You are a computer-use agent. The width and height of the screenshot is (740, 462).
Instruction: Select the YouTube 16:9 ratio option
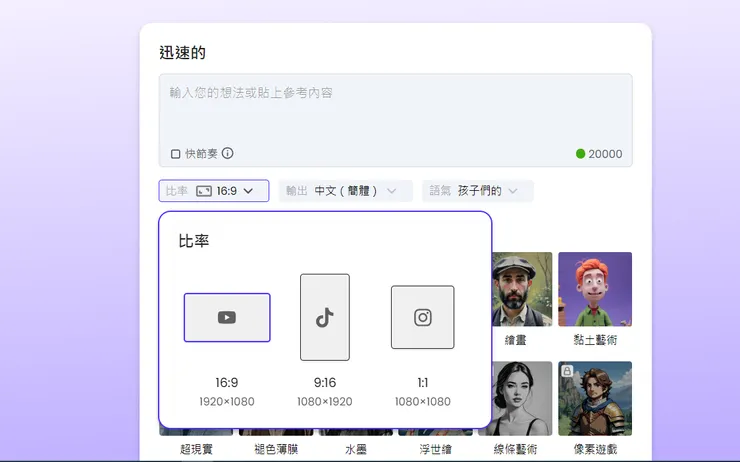tap(227, 318)
